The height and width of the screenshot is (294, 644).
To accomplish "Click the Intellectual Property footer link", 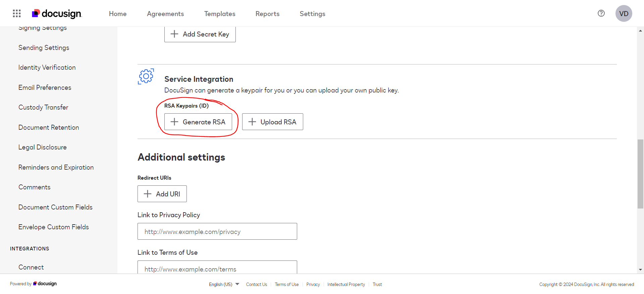I will (346, 284).
